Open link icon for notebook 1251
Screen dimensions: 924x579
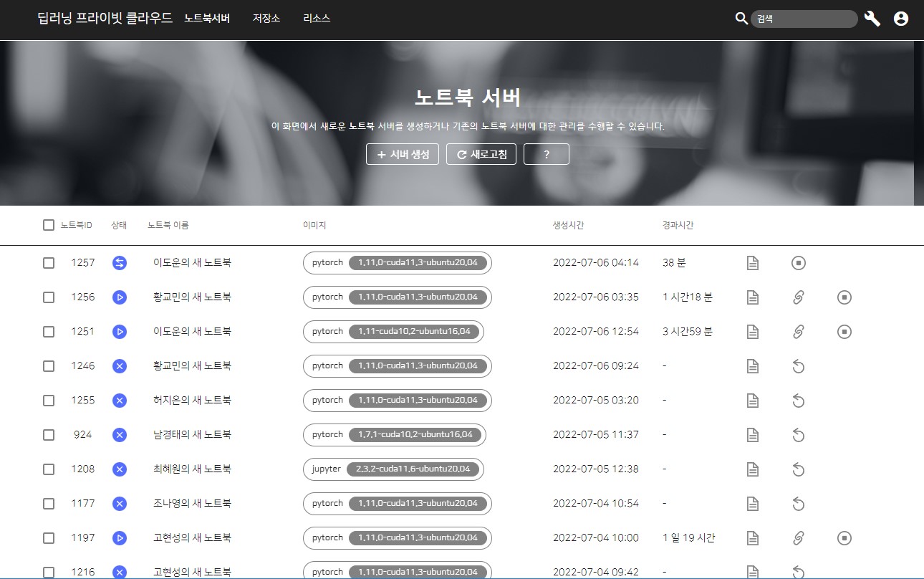[x=799, y=332]
